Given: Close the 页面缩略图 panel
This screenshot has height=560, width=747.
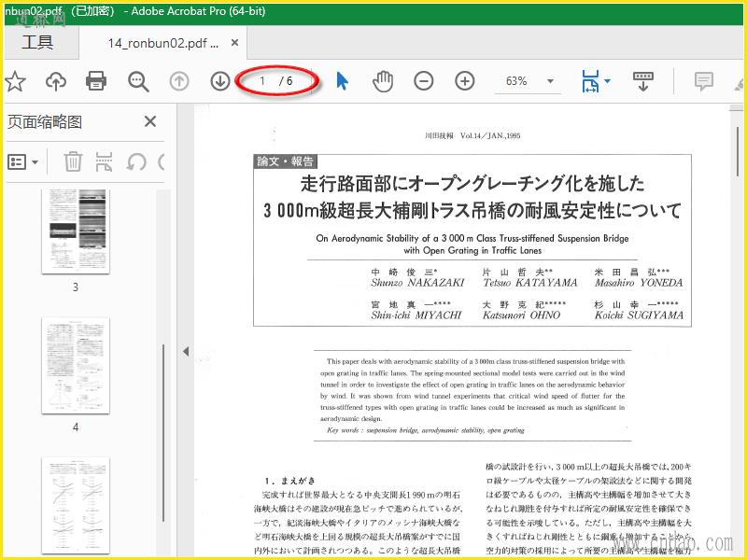Looking at the screenshot, I should pos(149,121).
